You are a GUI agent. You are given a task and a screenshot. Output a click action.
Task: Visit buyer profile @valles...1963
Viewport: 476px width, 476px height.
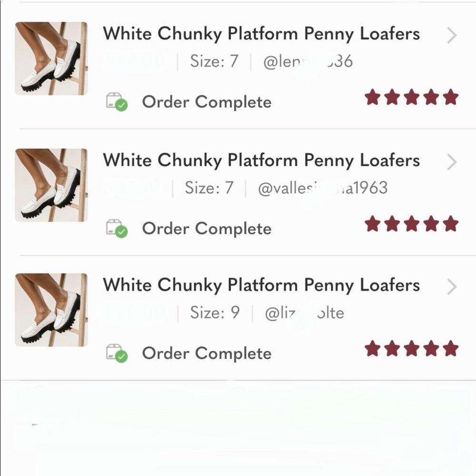pos(323,188)
